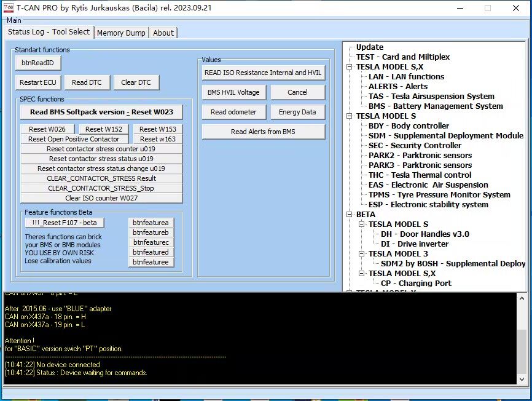Screen dimensions: 532x401
Task: Click CLEAR_CONTACTOR_STRESS Result button
Action: pyautogui.click(x=101, y=178)
